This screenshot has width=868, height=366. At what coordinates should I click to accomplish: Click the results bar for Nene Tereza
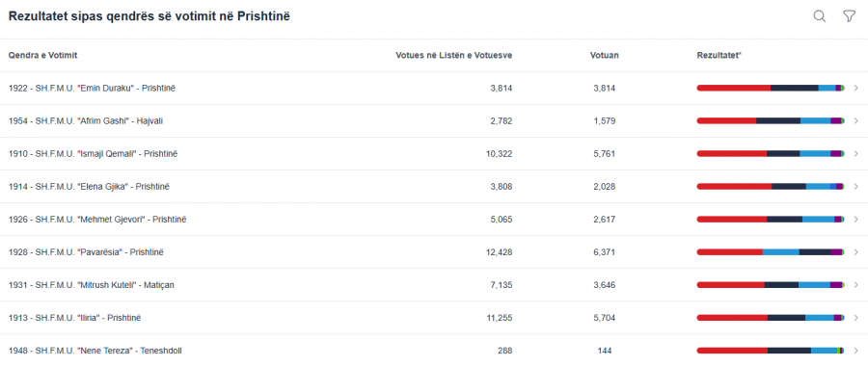point(771,351)
